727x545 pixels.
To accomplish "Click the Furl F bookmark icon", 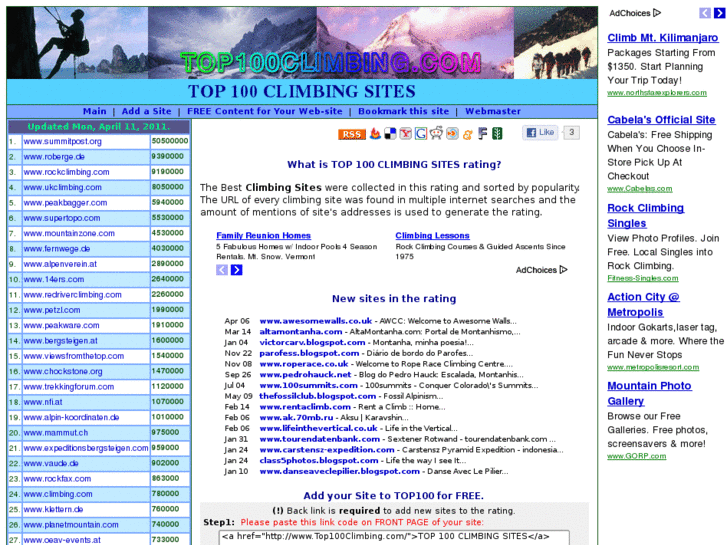I will pyautogui.click(x=483, y=134).
